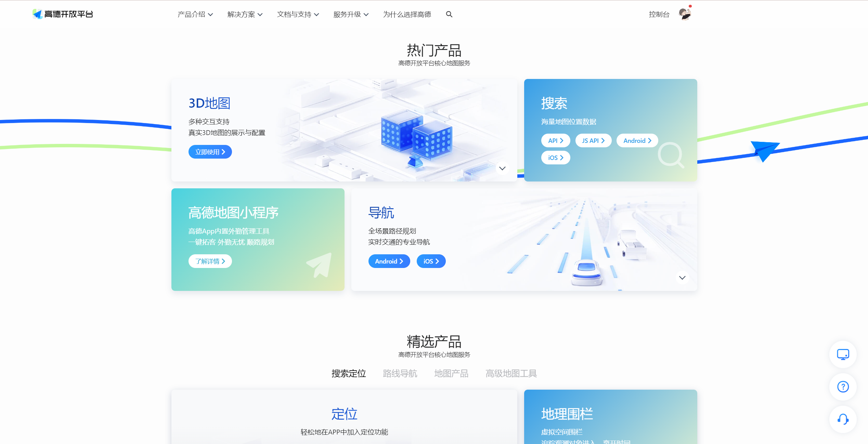Click the 高德地图小程序 了解详情 button
868x444 pixels.
click(210, 261)
